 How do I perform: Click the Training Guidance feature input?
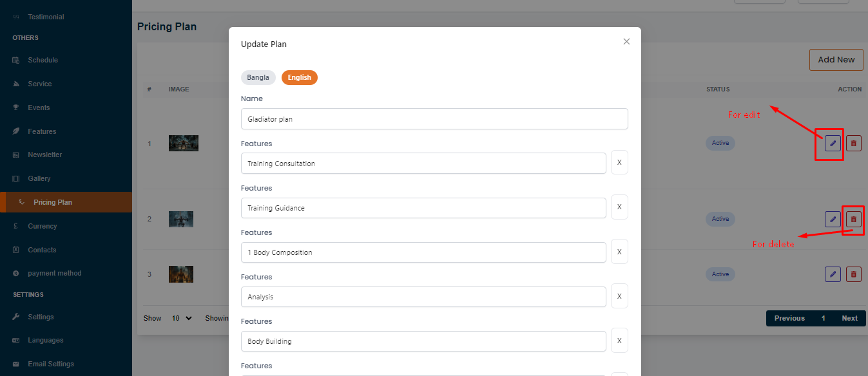[423, 208]
